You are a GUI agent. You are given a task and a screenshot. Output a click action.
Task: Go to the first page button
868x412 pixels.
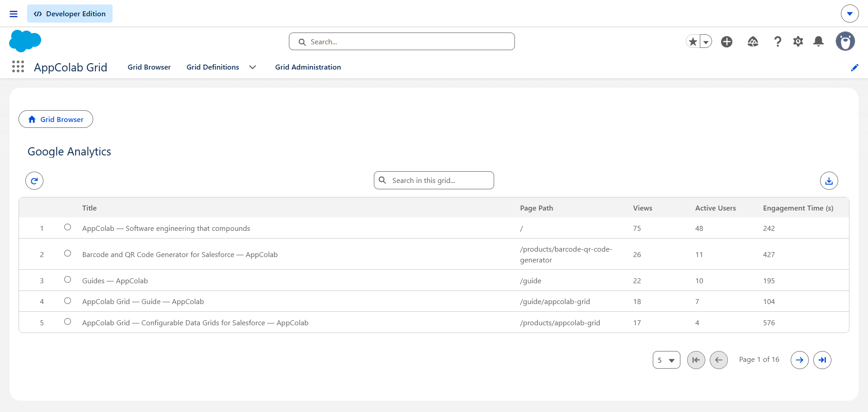click(696, 360)
